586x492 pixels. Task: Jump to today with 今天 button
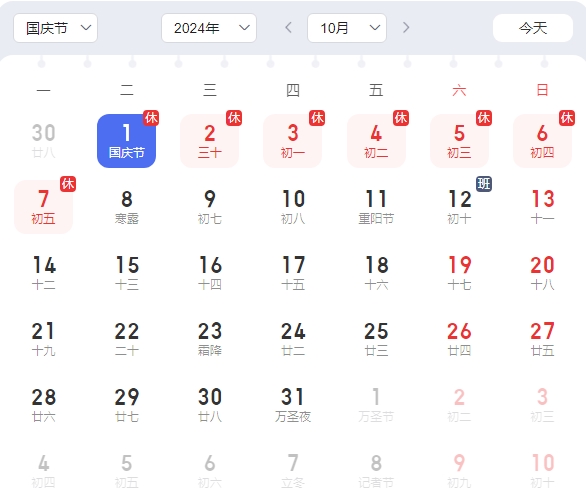pos(533,28)
